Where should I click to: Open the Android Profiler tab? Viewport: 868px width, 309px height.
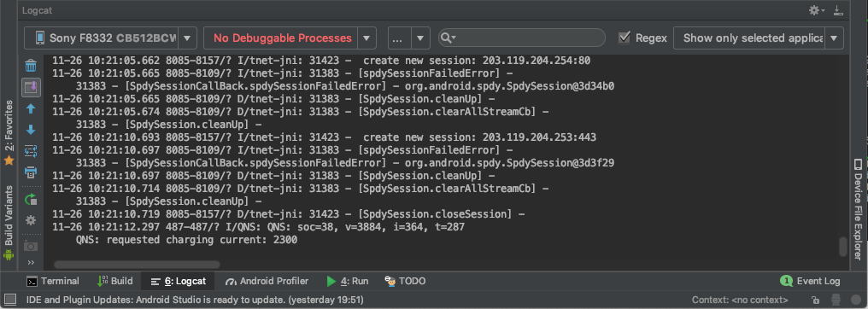pos(267,281)
